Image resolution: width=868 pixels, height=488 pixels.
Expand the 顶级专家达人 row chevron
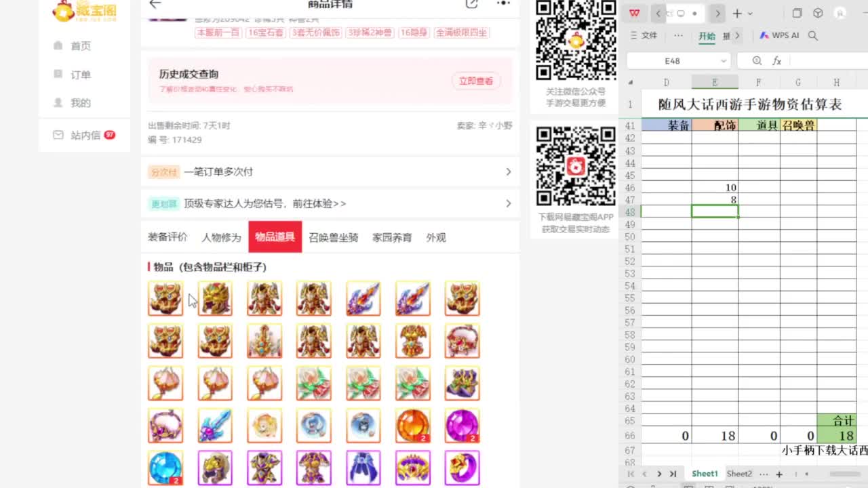[509, 203]
